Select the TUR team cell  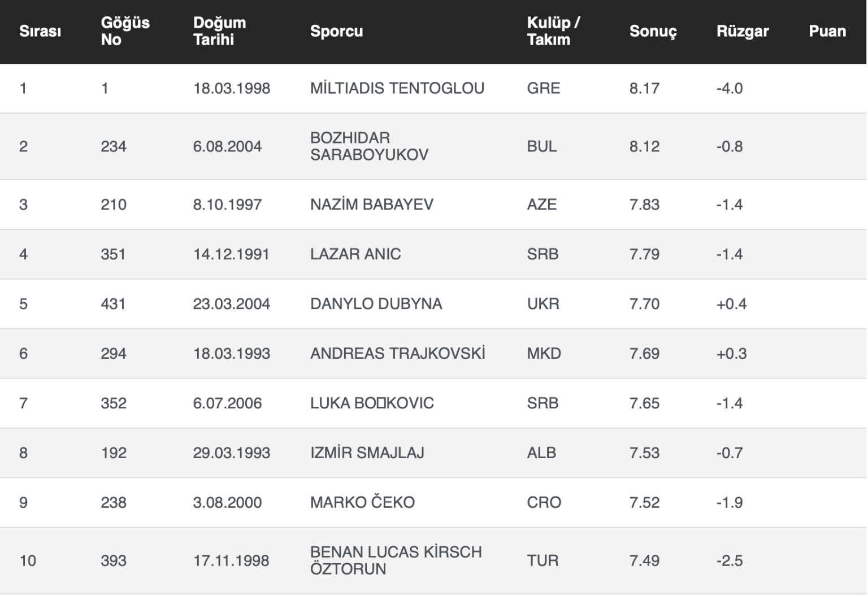542,560
